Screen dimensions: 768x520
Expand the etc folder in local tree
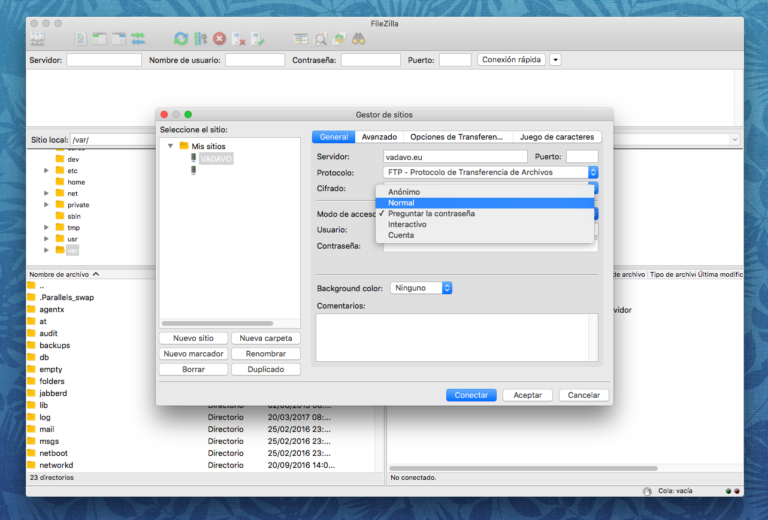46,170
